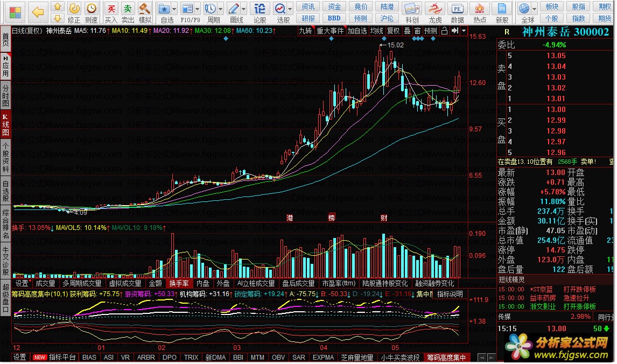Image resolution: width=617 pixels, height=364 pixels.
Task: Click the down arrow toolbar icon
Action: click(x=58, y=18)
